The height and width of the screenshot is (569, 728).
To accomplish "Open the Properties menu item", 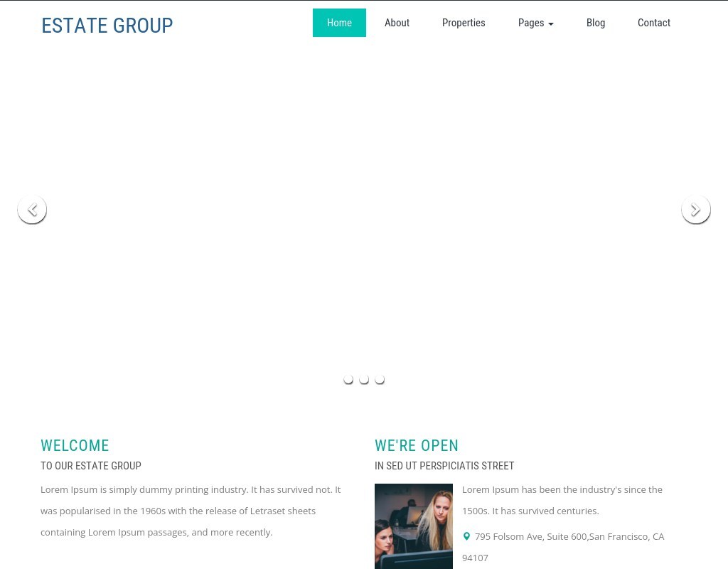I will (464, 23).
